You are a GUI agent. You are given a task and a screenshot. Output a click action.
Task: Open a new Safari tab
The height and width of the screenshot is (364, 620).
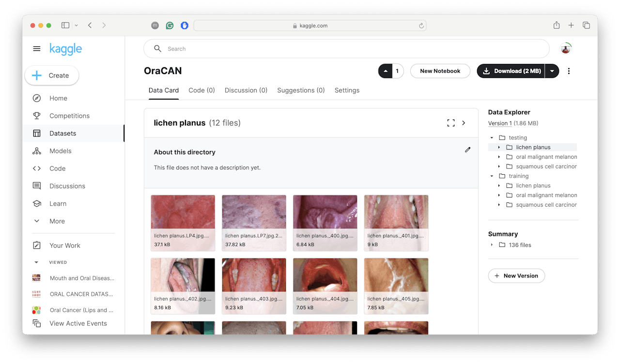(x=571, y=25)
